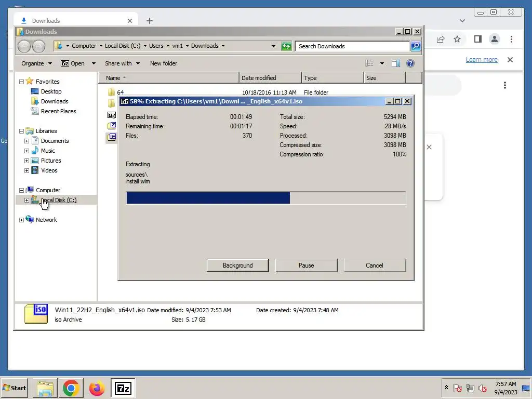Open the Organize menu
Image resolution: width=532 pixels, height=399 pixels.
pyautogui.click(x=36, y=63)
